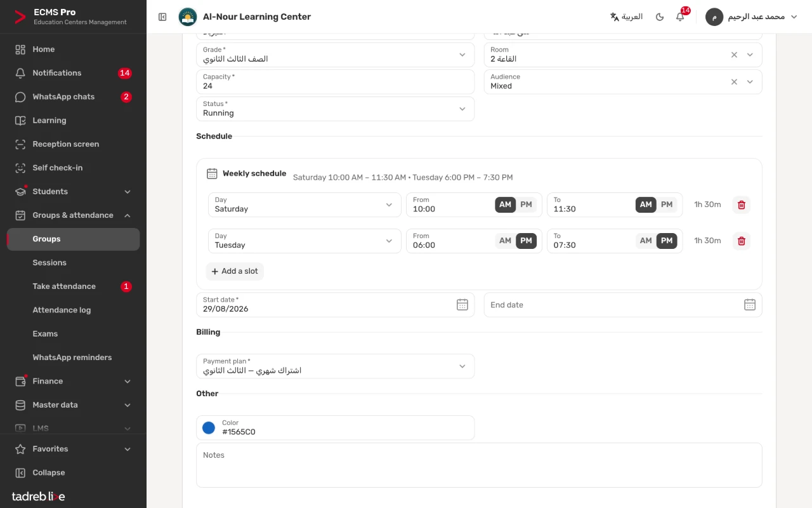Expand the Students sidebar section
This screenshot has width=812, height=508.
[x=73, y=192]
